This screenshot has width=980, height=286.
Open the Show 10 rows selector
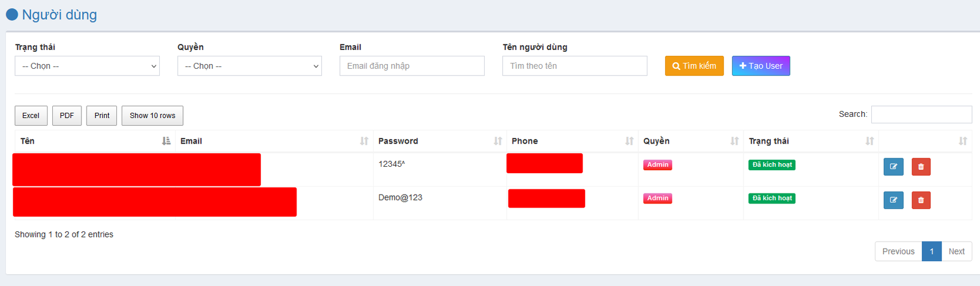point(152,116)
